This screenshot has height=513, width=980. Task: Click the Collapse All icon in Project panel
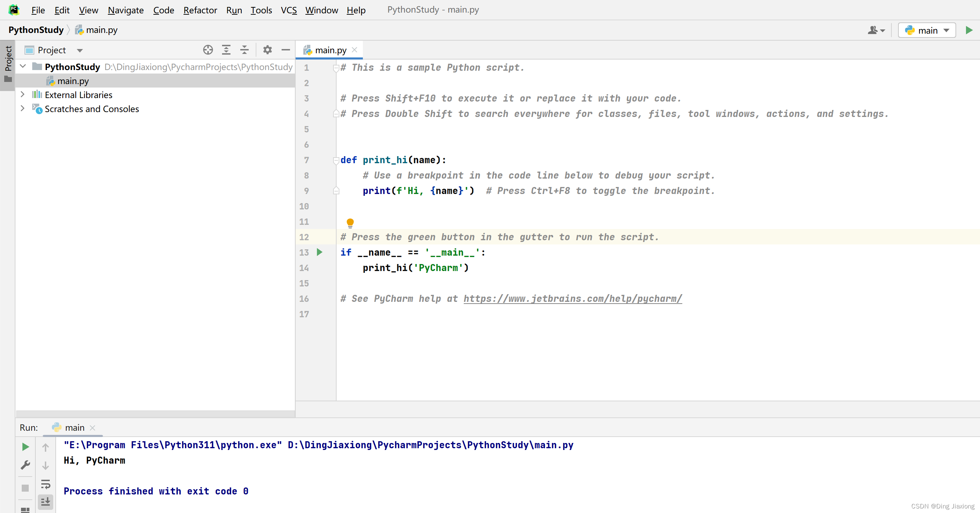[x=244, y=50]
